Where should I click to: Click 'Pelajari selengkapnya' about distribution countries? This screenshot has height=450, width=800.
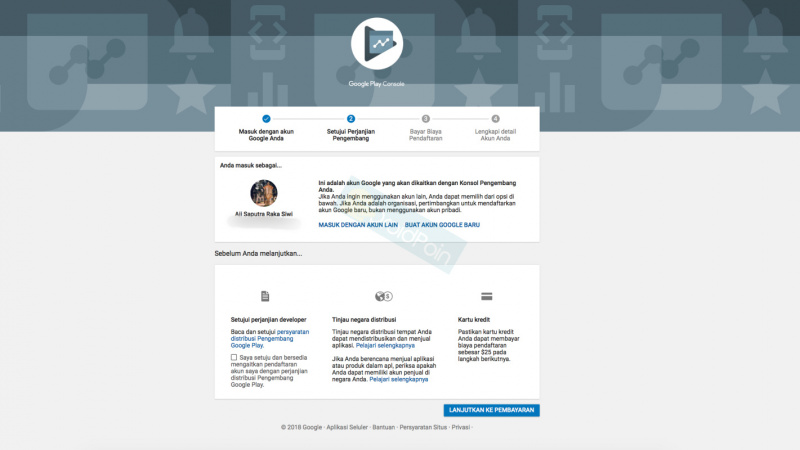(x=385, y=345)
